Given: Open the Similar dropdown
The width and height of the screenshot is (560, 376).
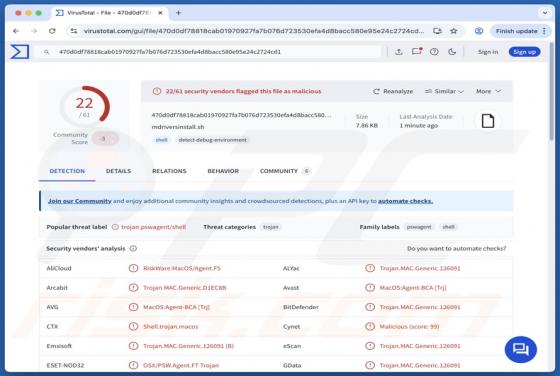Looking at the screenshot, I should pos(444,91).
